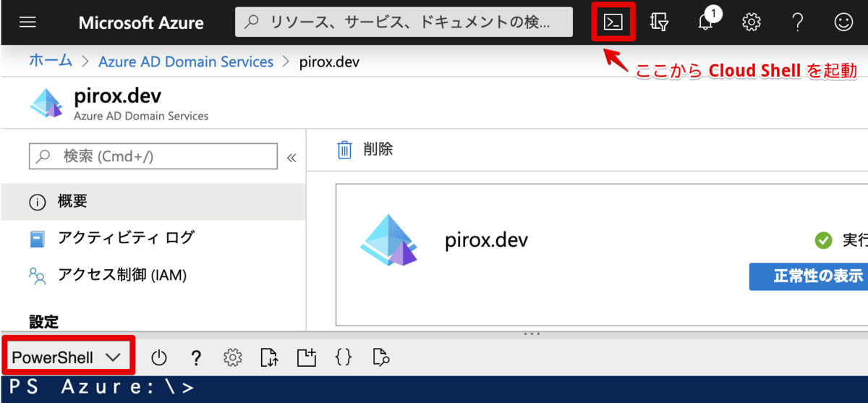Click the pirox.dev resource icon in page header
Image resolution: width=868 pixels, height=403 pixels.
tap(47, 103)
